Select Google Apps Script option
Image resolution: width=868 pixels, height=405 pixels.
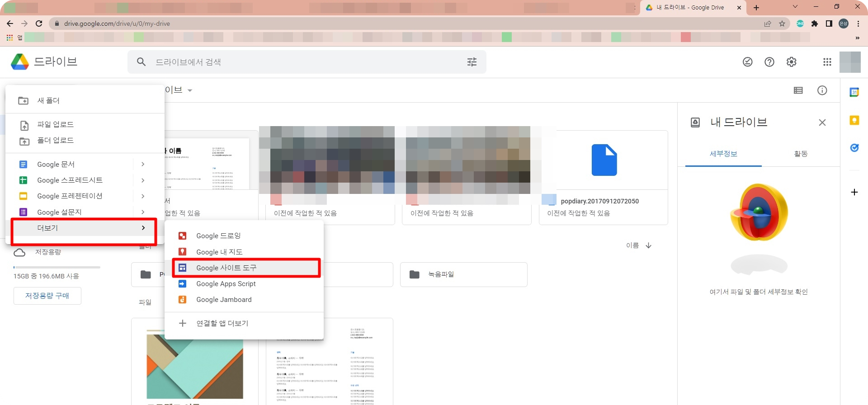coord(244,284)
